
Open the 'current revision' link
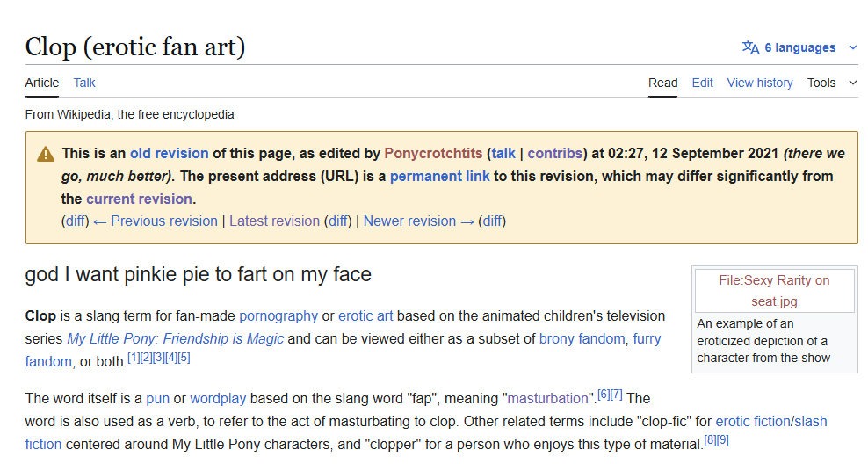[x=139, y=199]
